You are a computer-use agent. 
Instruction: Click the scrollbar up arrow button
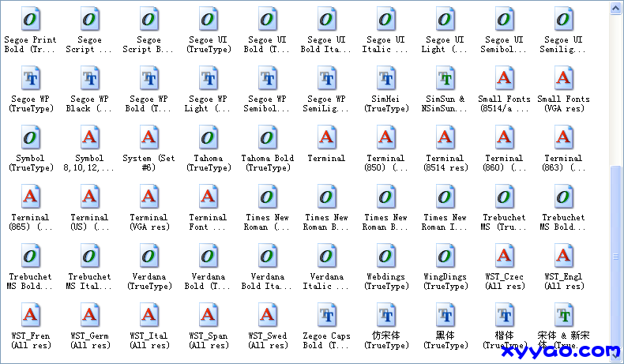(616, 8)
